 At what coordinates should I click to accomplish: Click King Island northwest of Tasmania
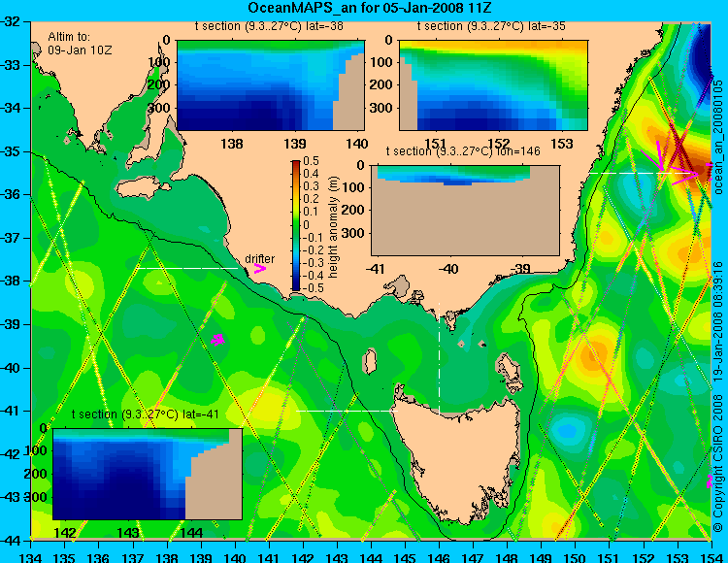tap(370, 361)
